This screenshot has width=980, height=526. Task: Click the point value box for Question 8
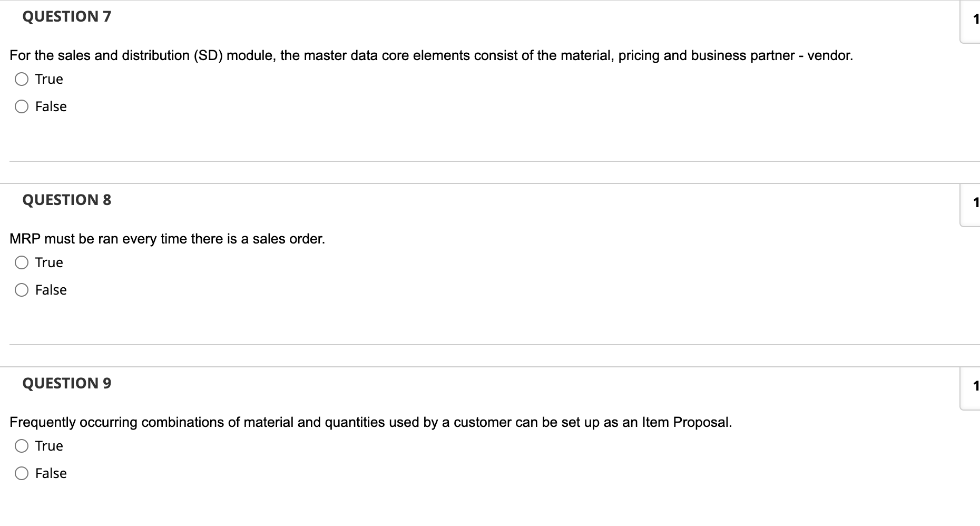972,203
